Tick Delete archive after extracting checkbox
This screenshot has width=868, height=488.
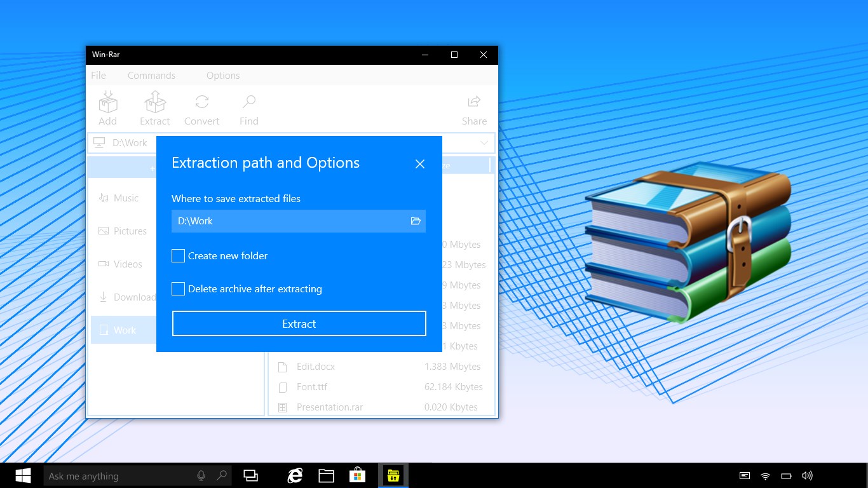178,289
